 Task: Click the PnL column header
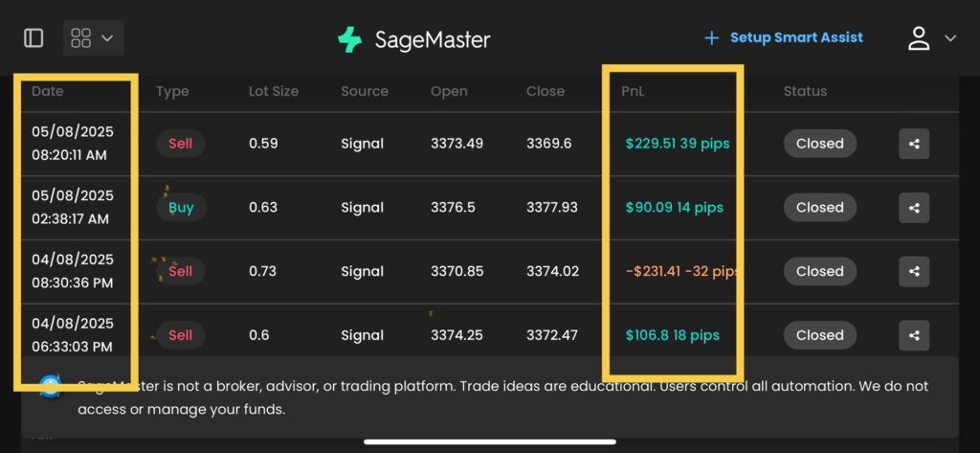[x=634, y=92]
